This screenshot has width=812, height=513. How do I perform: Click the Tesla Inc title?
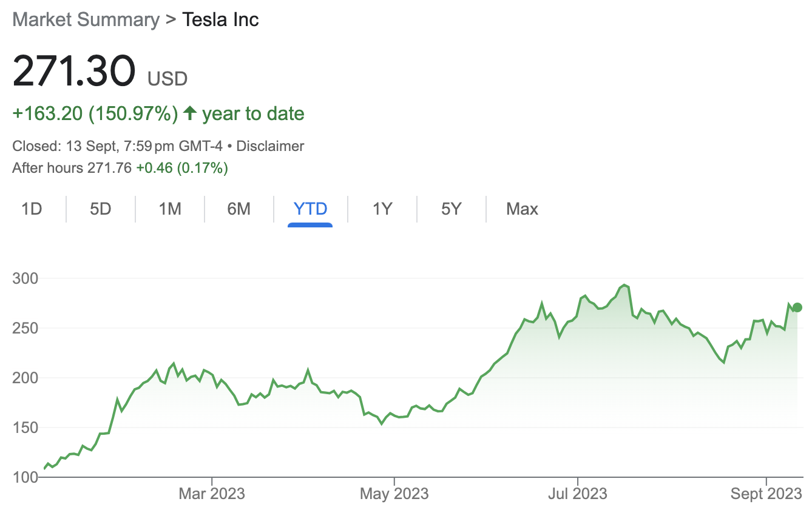(x=221, y=19)
